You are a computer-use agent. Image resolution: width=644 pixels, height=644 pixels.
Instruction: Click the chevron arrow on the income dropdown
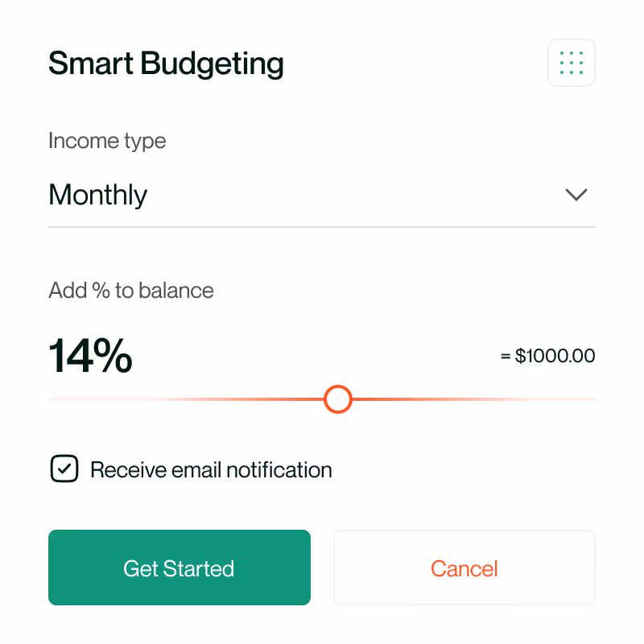576,195
